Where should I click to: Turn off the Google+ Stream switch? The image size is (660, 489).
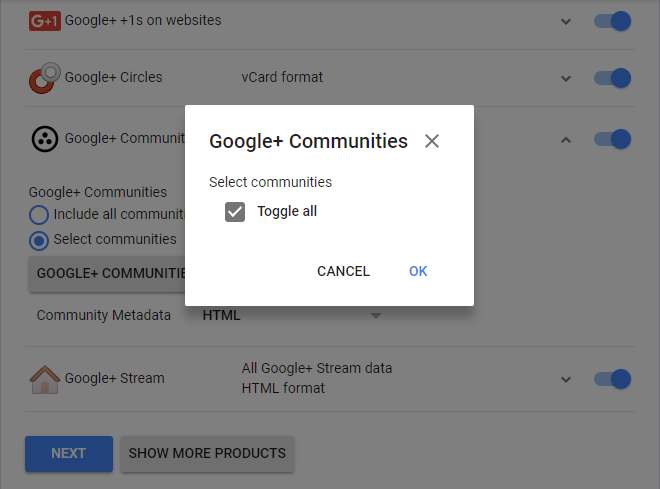(x=612, y=379)
